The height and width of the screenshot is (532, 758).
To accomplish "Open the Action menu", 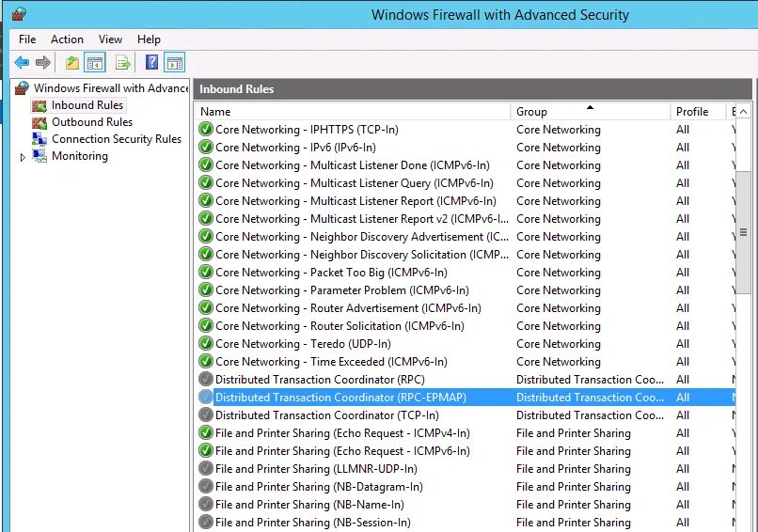I will point(67,39).
